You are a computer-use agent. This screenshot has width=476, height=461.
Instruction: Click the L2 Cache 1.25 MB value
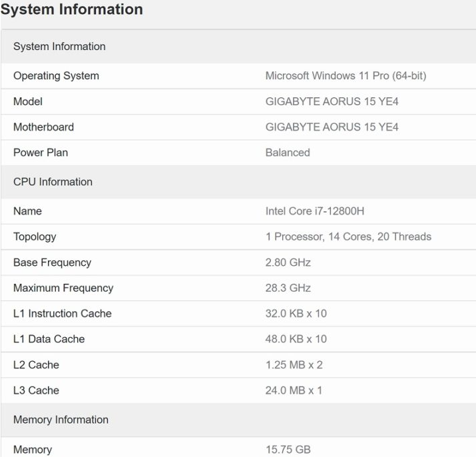pos(294,364)
